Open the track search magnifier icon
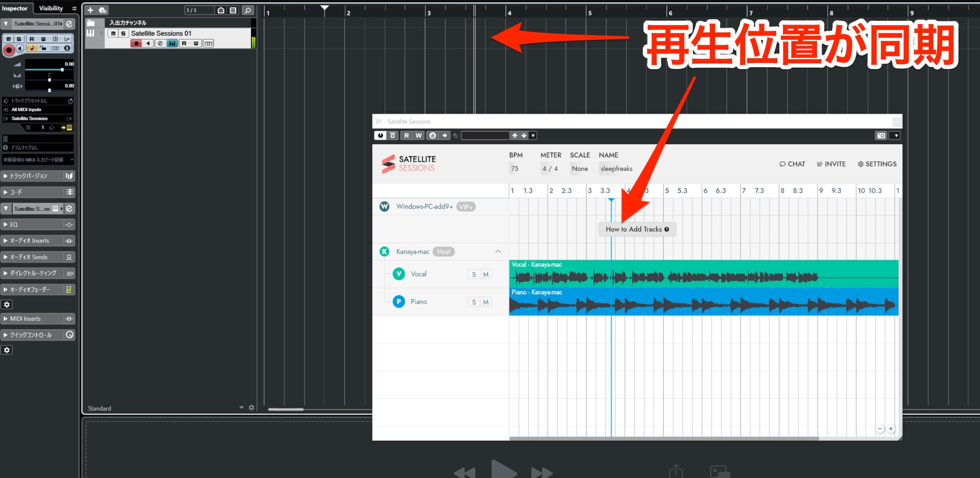980x478 pixels. coord(248,10)
